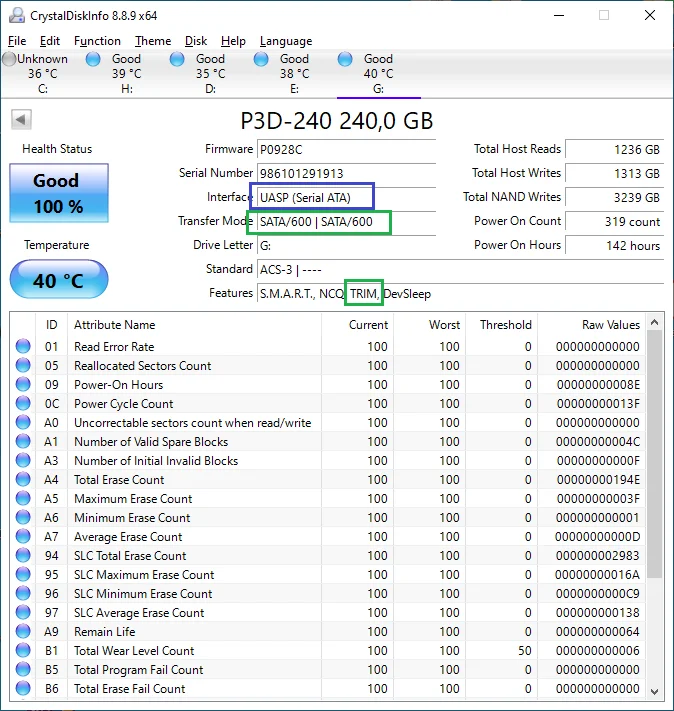Open the Language menu
The image size is (674, 711).
(286, 41)
